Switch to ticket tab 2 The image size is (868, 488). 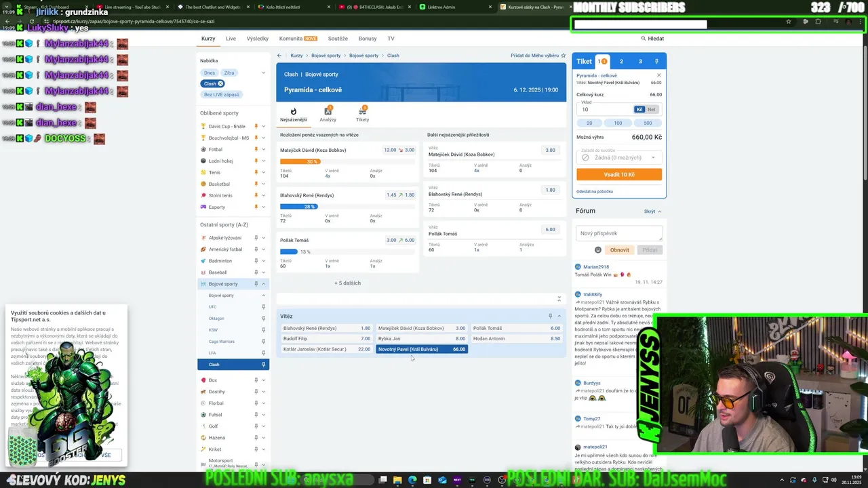point(621,62)
